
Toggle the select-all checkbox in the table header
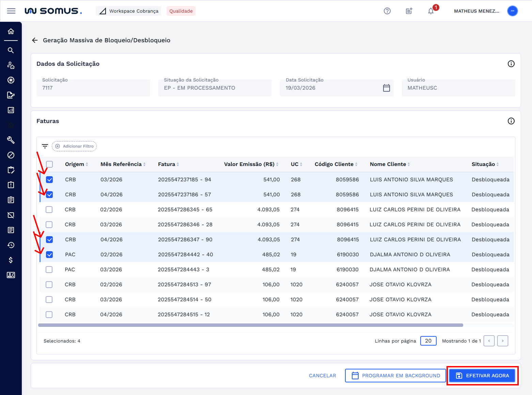pos(49,164)
